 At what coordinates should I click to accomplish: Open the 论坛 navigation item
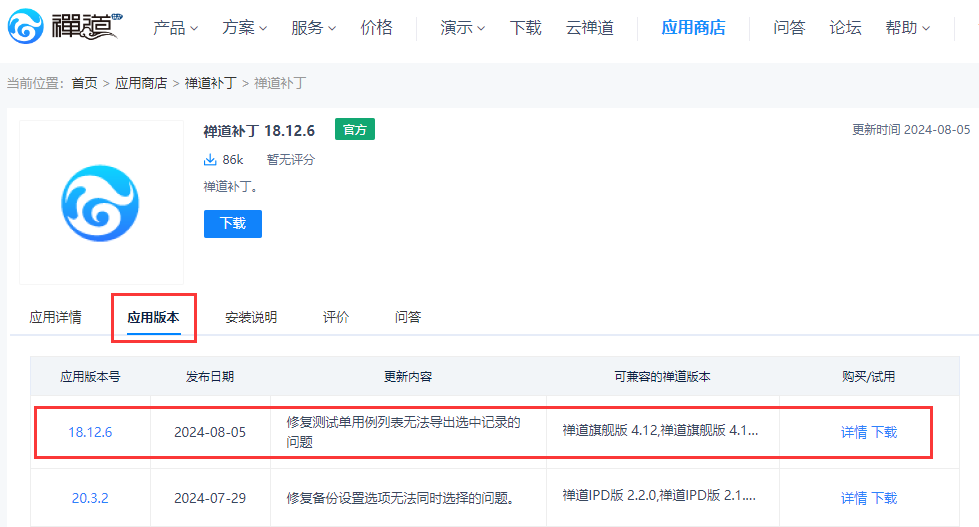point(845,27)
